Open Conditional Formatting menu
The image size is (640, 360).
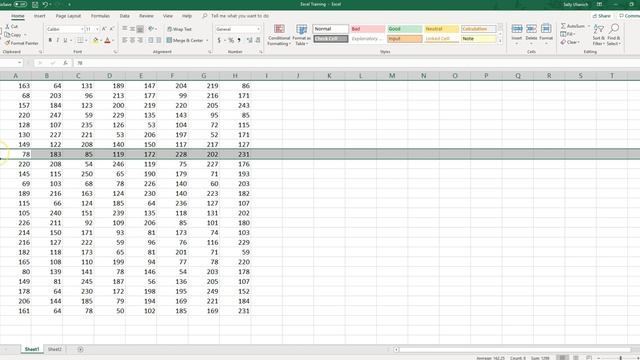coord(279,35)
